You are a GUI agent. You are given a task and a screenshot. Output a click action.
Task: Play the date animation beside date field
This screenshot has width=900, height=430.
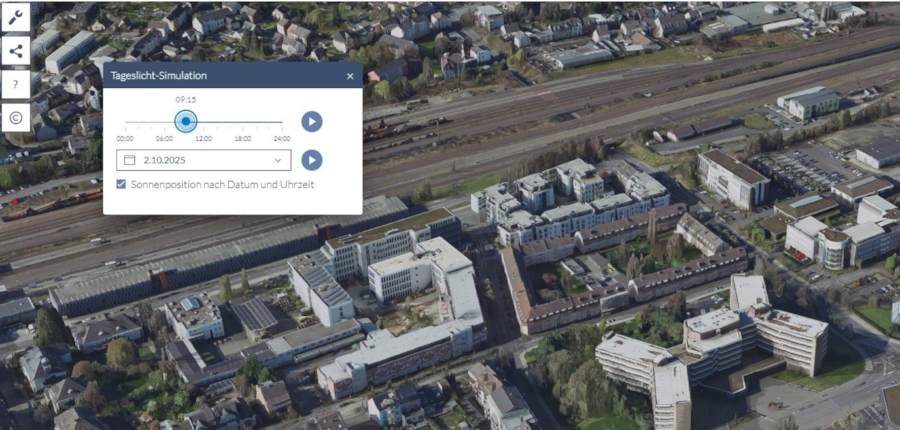[x=312, y=160]
